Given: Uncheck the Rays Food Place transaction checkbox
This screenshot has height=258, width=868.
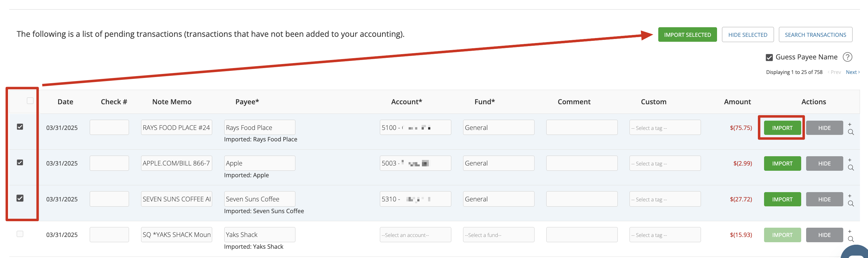Looking at the screenshot, I should (20, 127).
